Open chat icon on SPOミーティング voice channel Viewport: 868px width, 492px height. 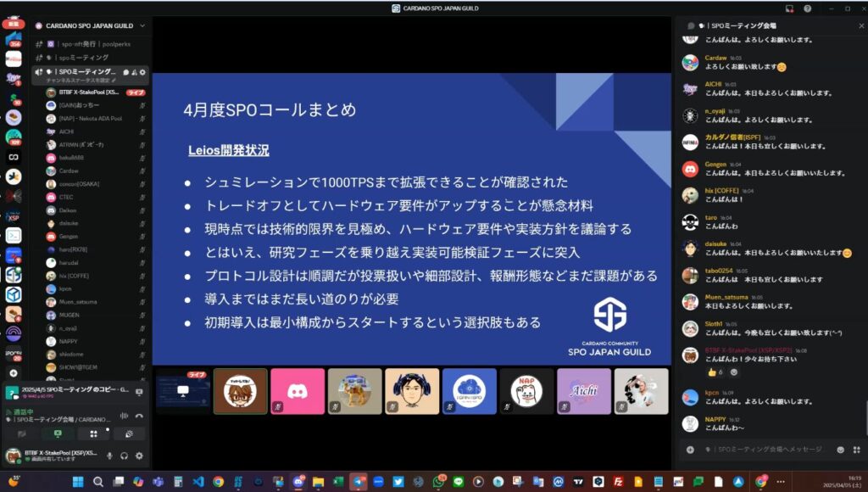126,72
